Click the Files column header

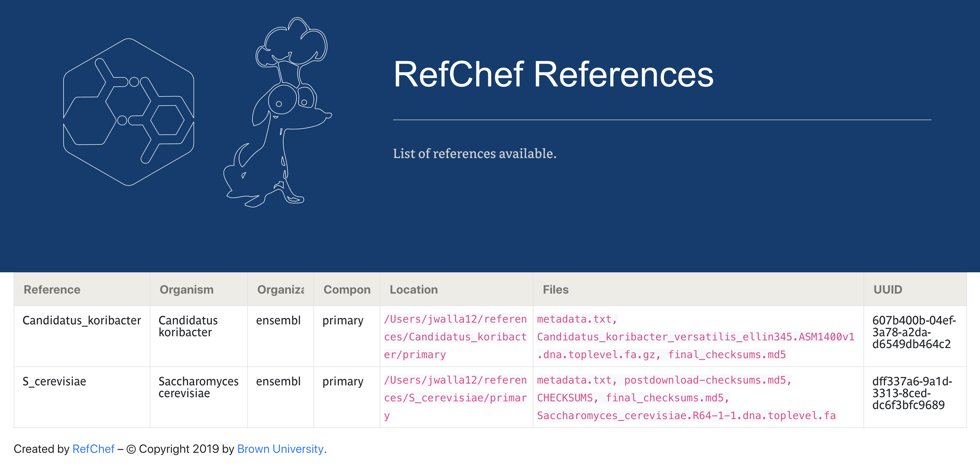tap(698, 289)
